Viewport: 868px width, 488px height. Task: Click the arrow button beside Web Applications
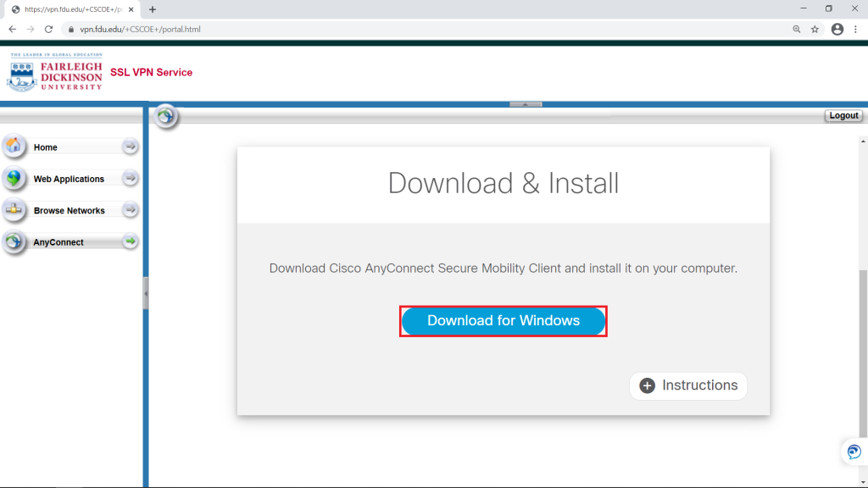coord(130,178)
